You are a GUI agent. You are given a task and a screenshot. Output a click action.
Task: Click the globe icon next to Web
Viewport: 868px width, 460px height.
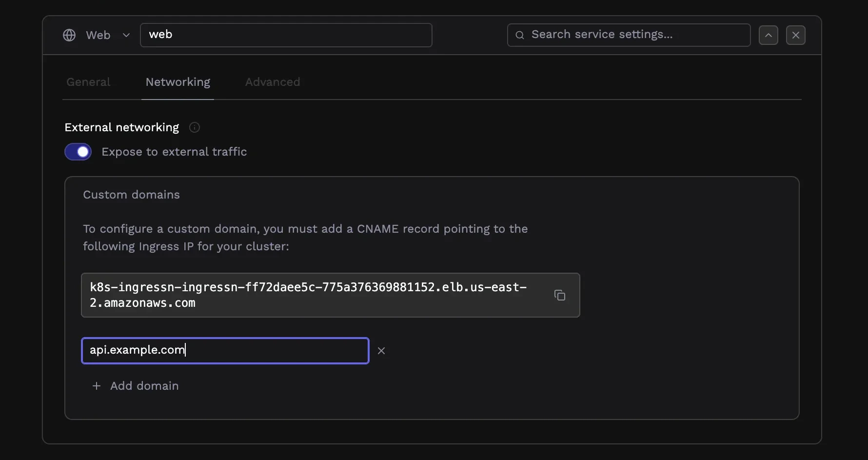(x=69, y=35)
